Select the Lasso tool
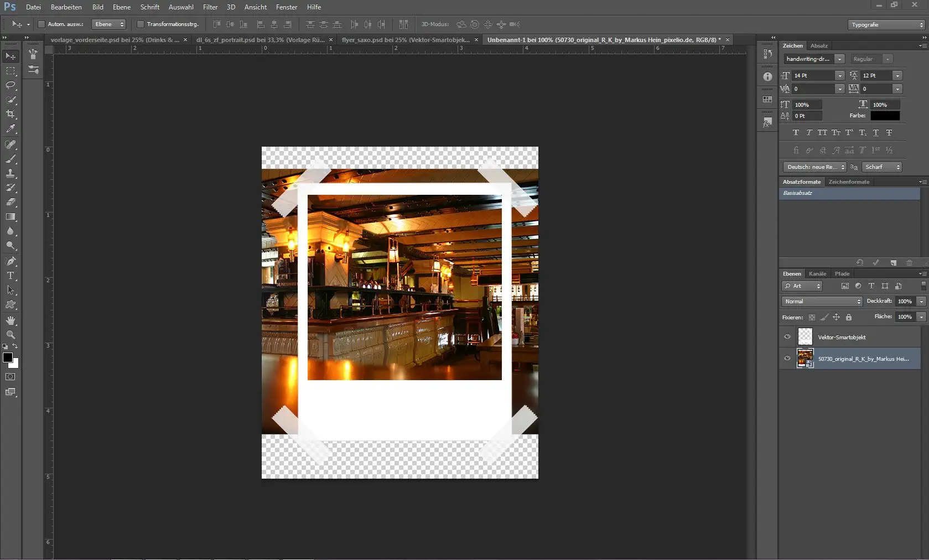Image resolution: width=929 pixels, height=560 pixels. 11,85
